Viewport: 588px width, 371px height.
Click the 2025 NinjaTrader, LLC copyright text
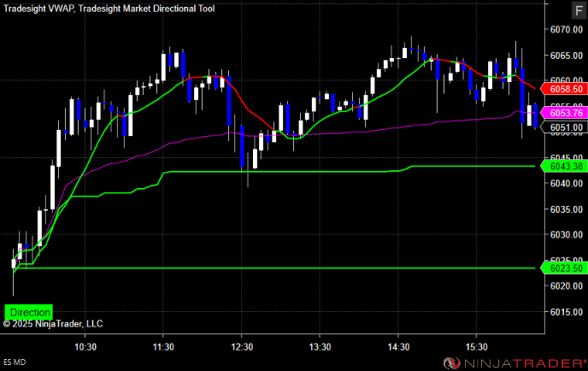(x=53, y=324)
